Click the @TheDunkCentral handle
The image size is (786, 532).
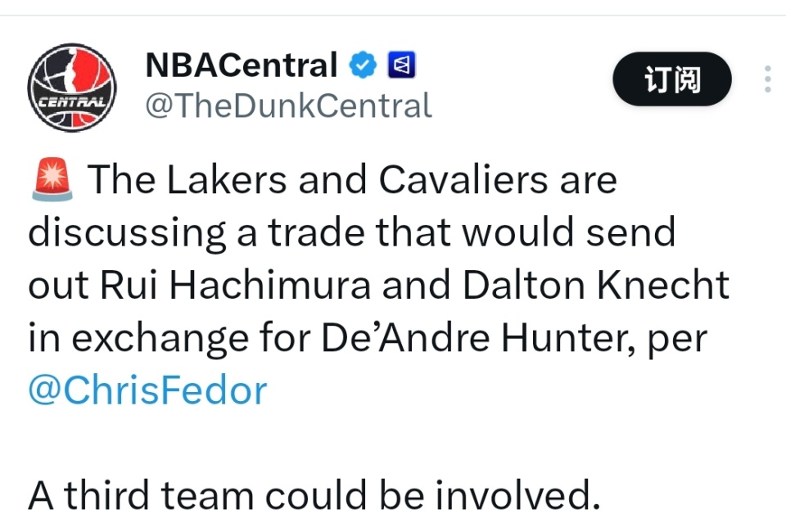(287, 106)
